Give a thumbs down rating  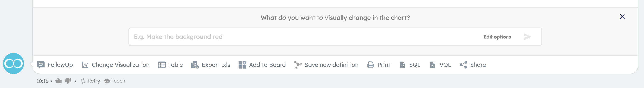coord(68,81)
